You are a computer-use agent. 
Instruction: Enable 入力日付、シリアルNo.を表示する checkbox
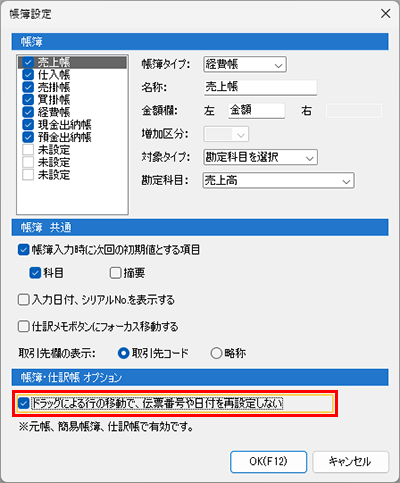[x=23, y=300]
